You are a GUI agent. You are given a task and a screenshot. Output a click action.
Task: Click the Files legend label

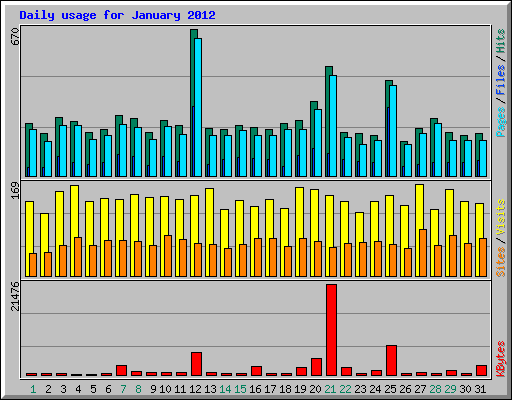pyautogui.click(x=501, y=80)
